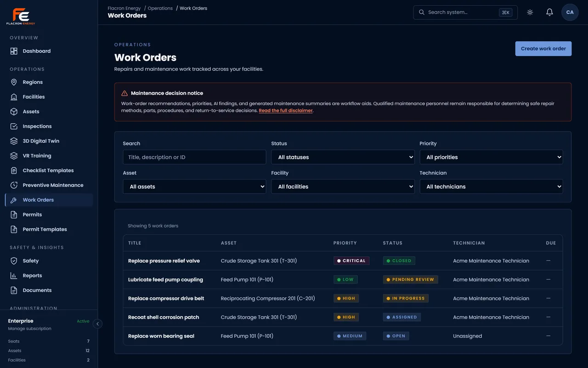Select Replace compressor drive belt work order
Viewport: 588px width, 368px height.
[166, 299]
